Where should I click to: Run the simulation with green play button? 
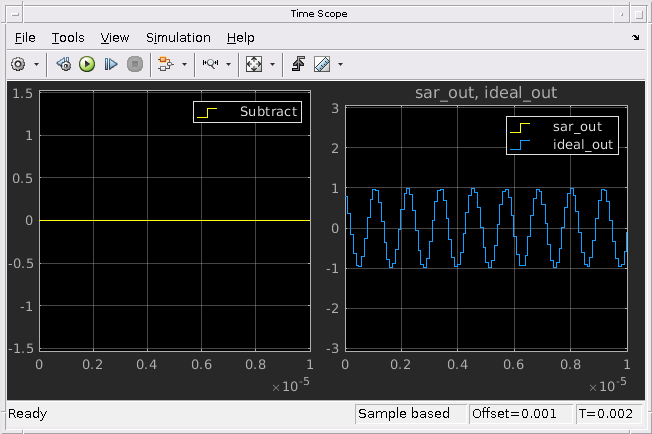87,64
